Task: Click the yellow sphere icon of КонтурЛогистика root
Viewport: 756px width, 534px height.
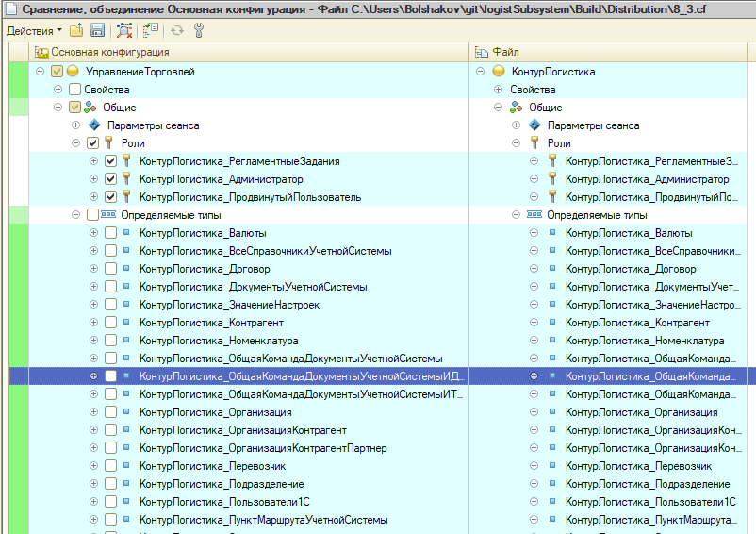Action: coord(499,72)
